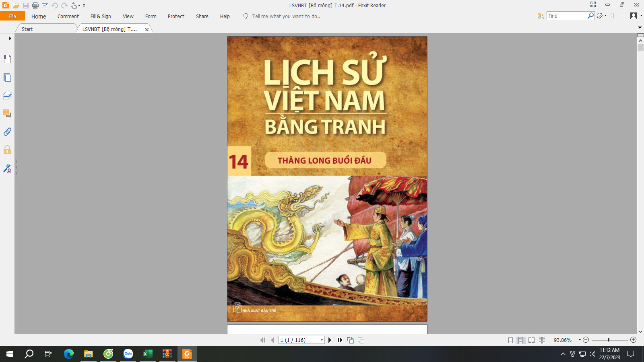
Task: Open the Pages thumbnail panel
Action: 7,77
